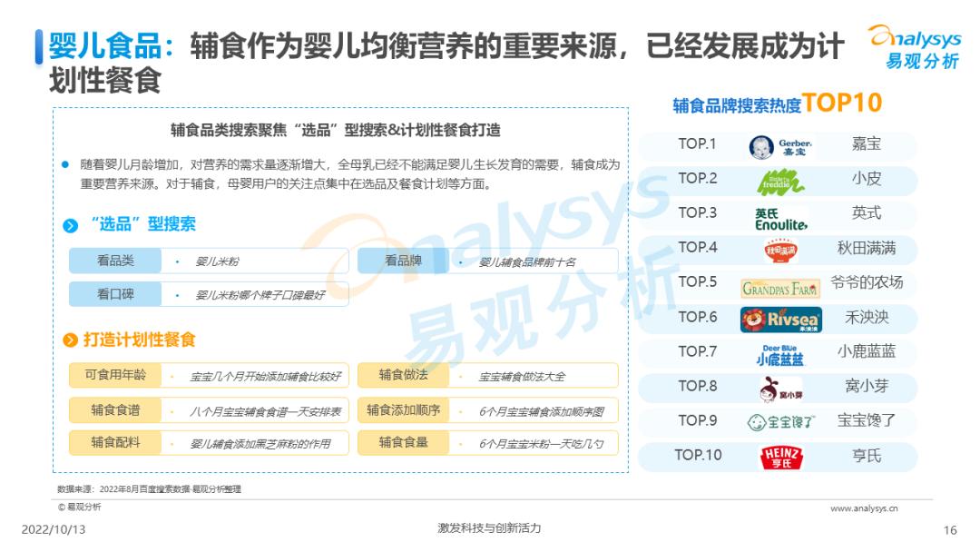Click the TOP.1 rank label

698,144
